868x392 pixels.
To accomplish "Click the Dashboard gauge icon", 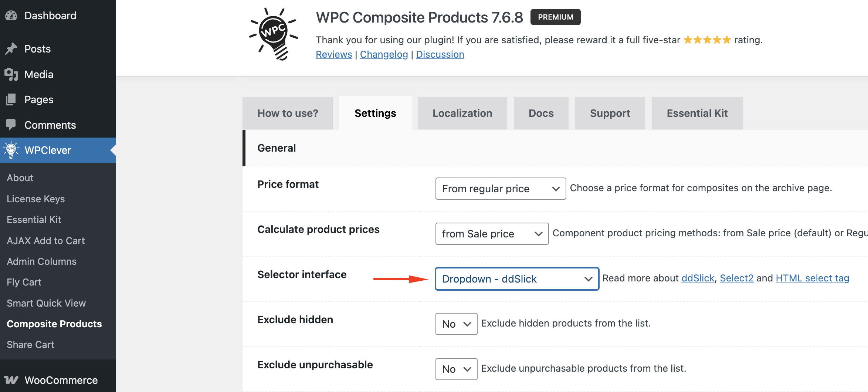I will (11, 16).
